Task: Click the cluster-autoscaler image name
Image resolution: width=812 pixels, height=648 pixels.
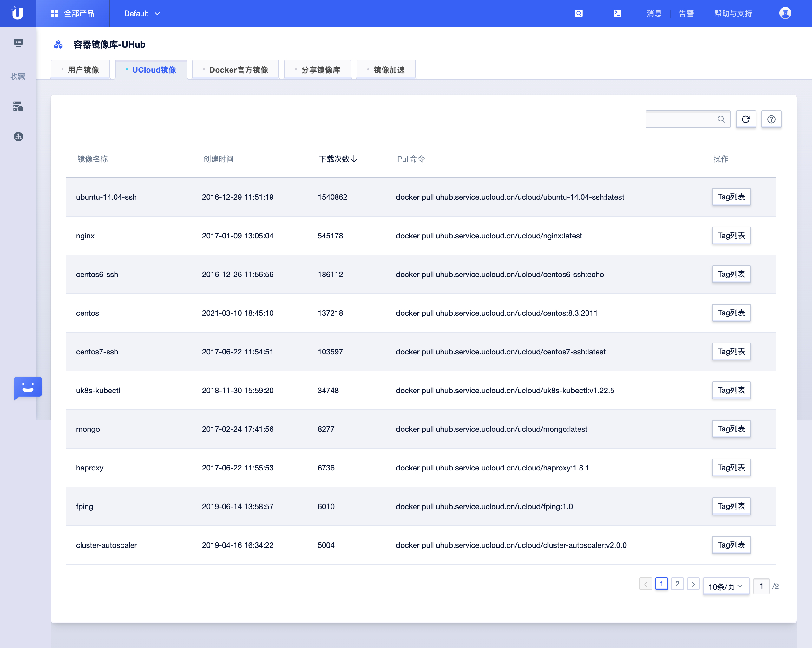Action: click(x=106, y=545)
